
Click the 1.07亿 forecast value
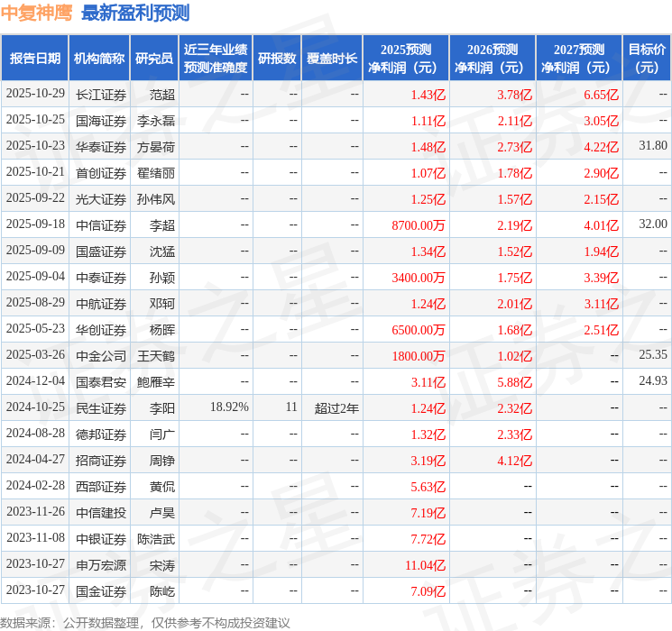(428, 173)
